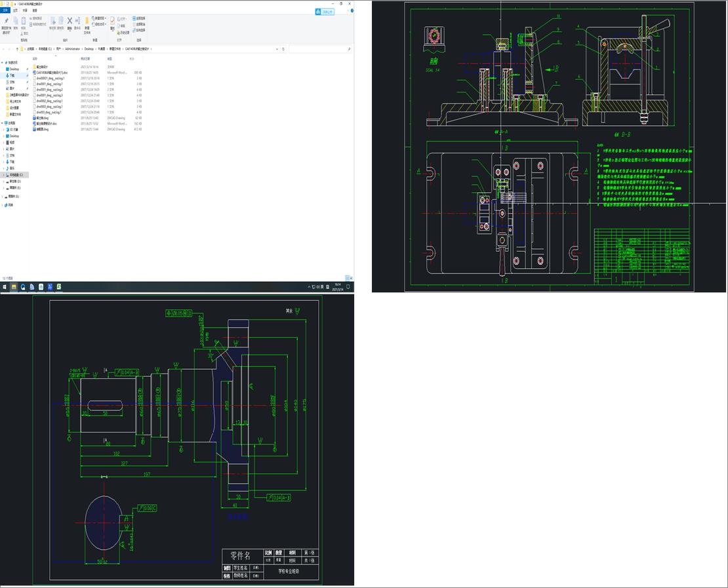
Task: Open Properties from the ribbon
Action: pyautogui.click(x=113, y=22)
